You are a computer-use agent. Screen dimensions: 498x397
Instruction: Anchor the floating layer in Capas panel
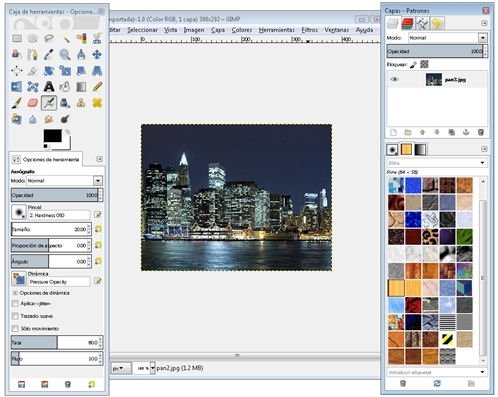466,132
